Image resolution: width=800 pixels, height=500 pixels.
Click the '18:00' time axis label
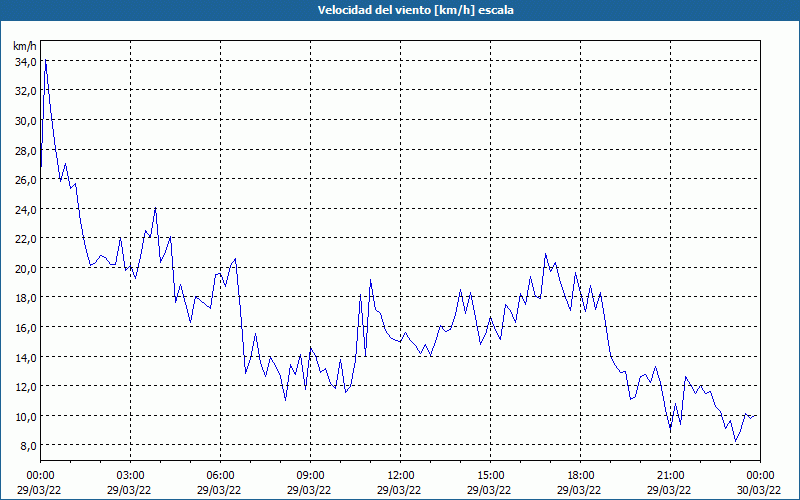(x=581, y=476)
